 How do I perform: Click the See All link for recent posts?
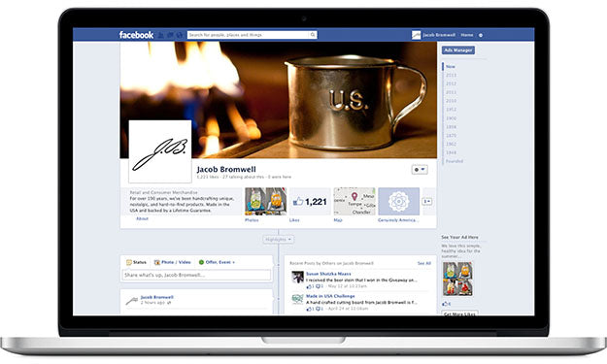coord(424,263)
